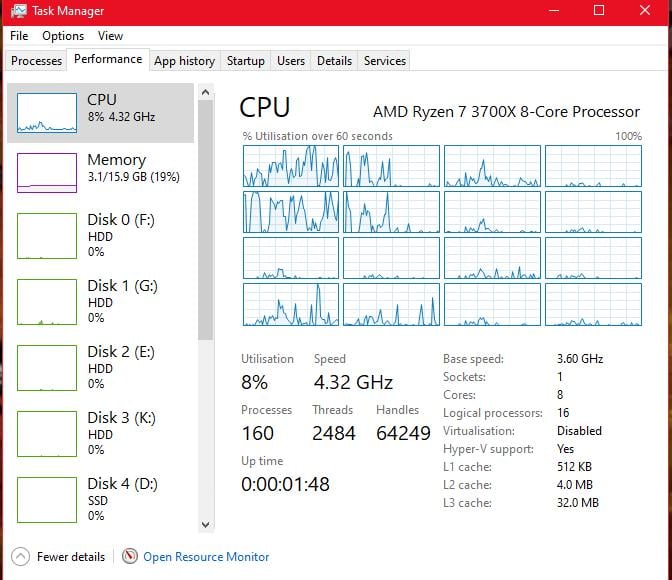Select Disk 1 (G:) in sidebar
Viewport: 672px width, 580px height.
tap(101, 302)
